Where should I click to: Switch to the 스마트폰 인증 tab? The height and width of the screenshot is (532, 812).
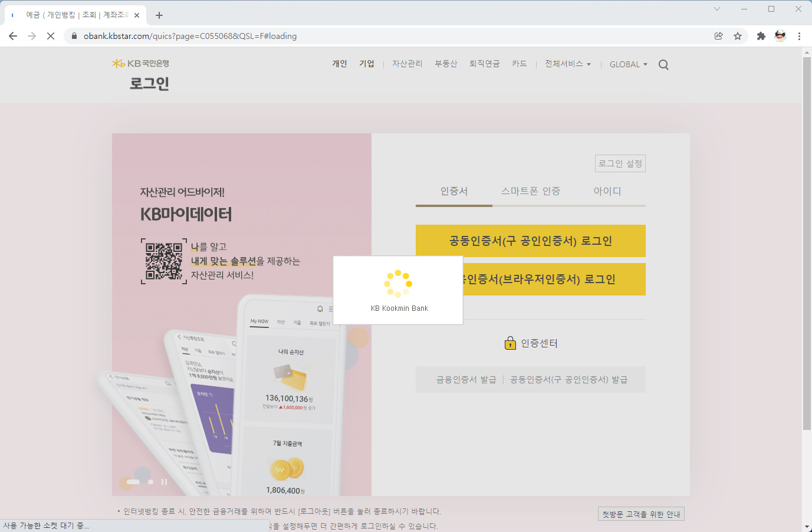pyautogui.click(x=531, y=191)
